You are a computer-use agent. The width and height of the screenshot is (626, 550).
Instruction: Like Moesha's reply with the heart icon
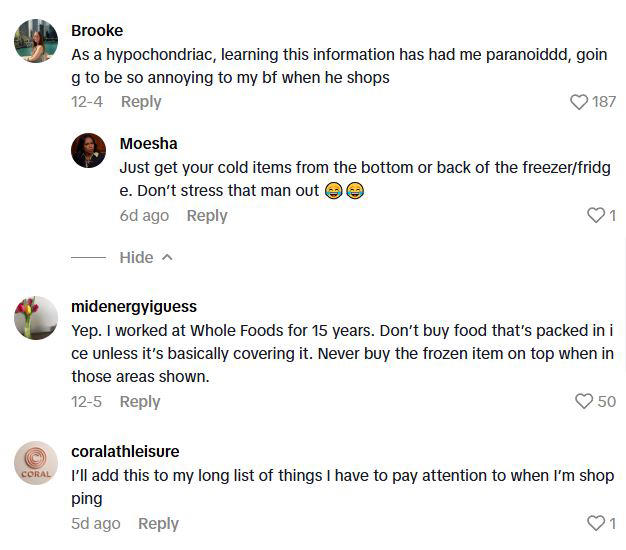595,216
